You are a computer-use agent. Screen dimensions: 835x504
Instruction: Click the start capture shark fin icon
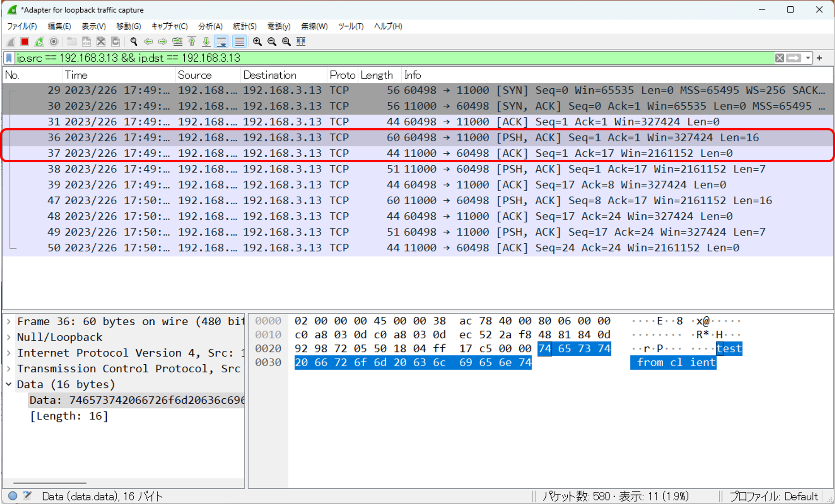pos(11,42)
